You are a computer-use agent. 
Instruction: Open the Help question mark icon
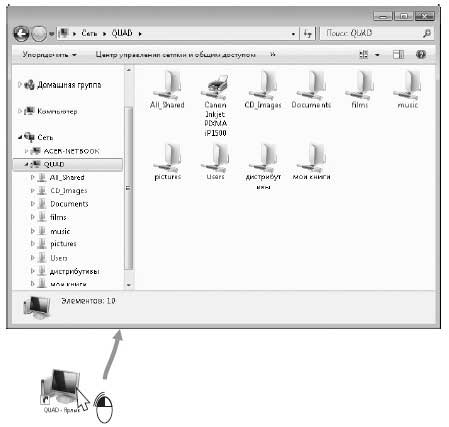click(x=421, y=54)
